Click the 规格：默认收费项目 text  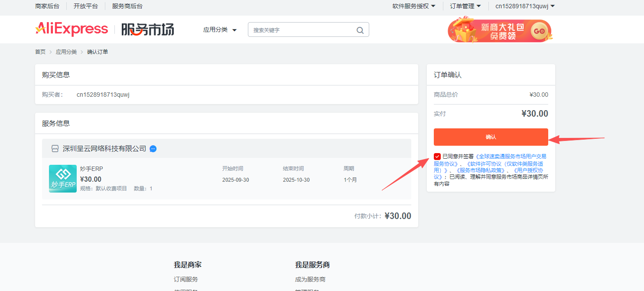pyautogui.click(x=104, y=189)
